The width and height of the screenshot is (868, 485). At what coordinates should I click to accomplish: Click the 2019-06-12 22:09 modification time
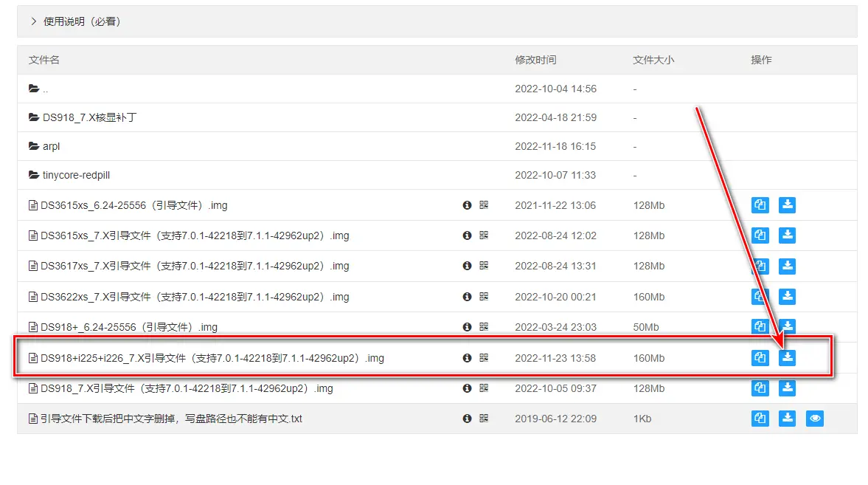[x=556, y=419]
